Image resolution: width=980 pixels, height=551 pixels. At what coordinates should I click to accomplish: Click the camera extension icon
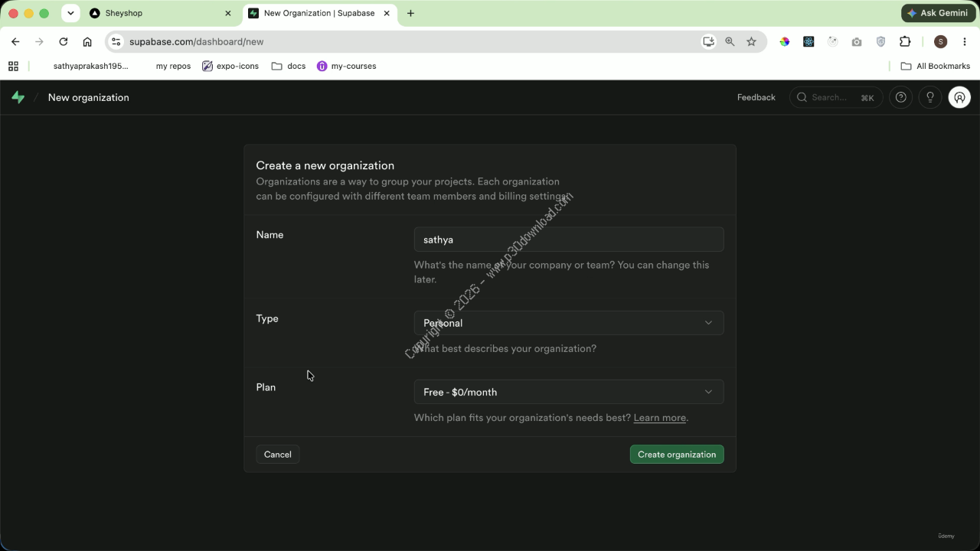click(857, 42)
